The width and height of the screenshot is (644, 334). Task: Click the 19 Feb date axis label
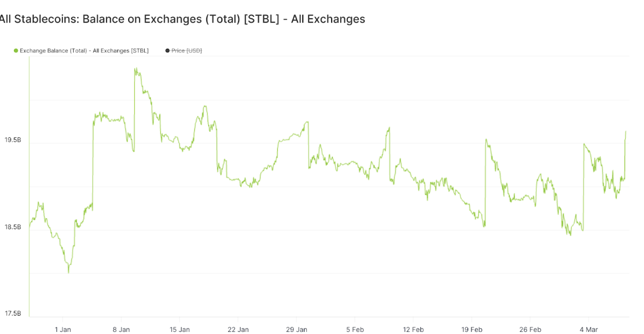[471, 330]
